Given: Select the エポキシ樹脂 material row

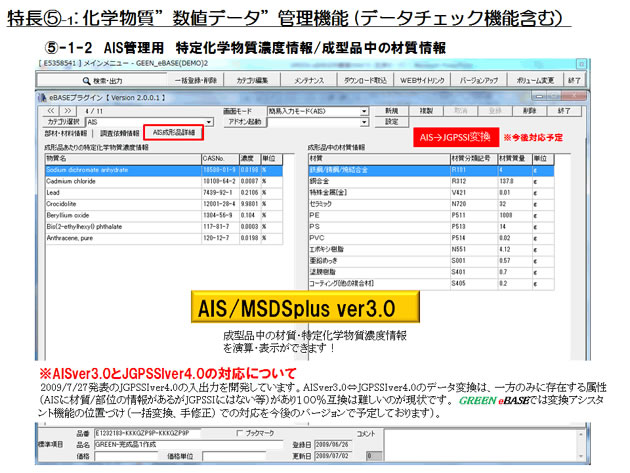Looking at the screenshot, I should click(431, 249).
